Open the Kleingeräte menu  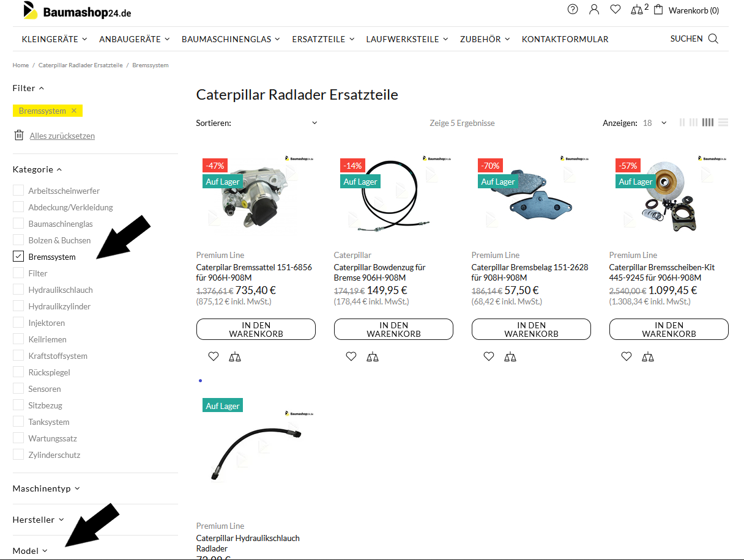(54, 39)
